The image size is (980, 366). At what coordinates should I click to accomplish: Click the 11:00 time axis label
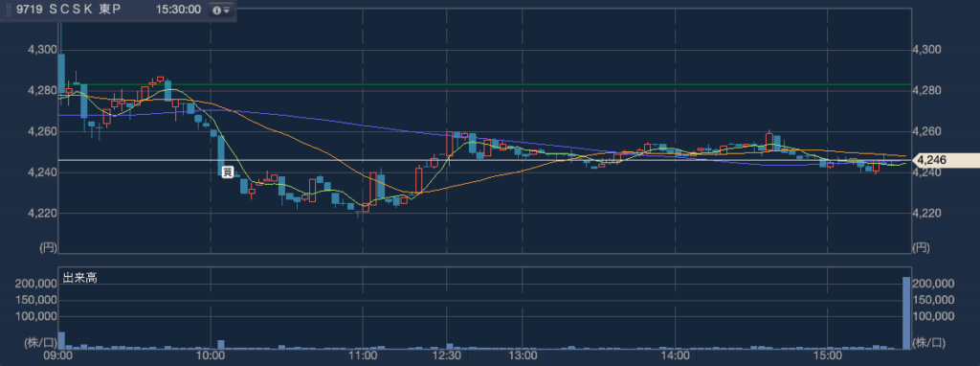coord(362,356)
